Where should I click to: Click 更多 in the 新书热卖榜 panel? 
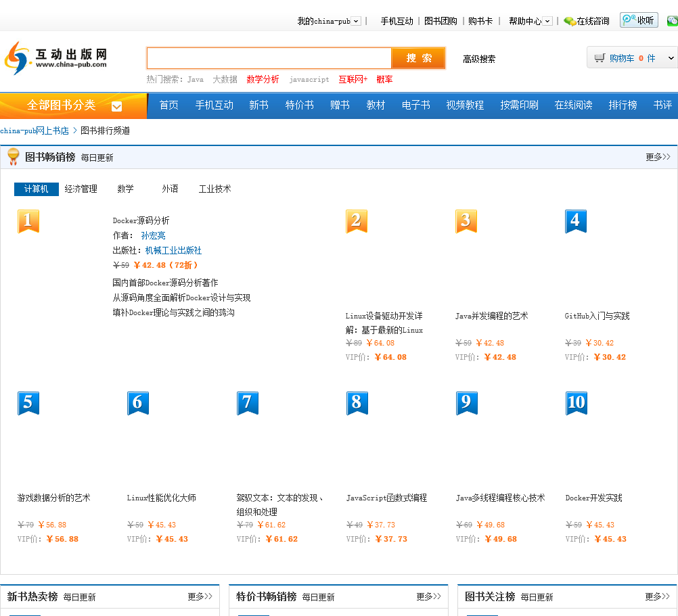(x=200, y=596)
